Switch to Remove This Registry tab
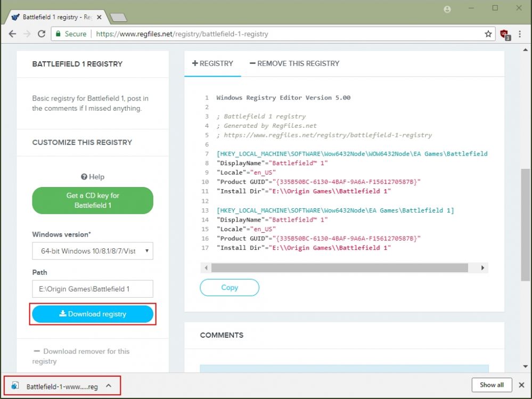This screenshot has width=532, height=399. [294, 63]
